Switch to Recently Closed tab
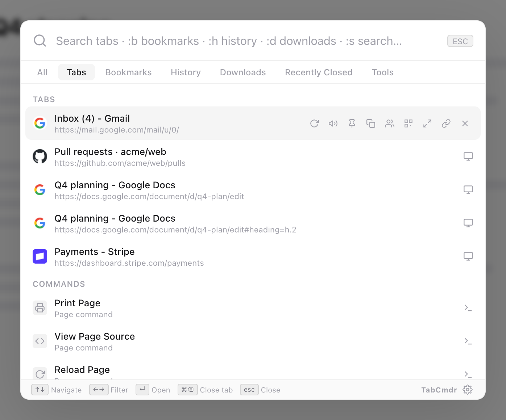Screen dimensions: 506x420 [319, 72]
